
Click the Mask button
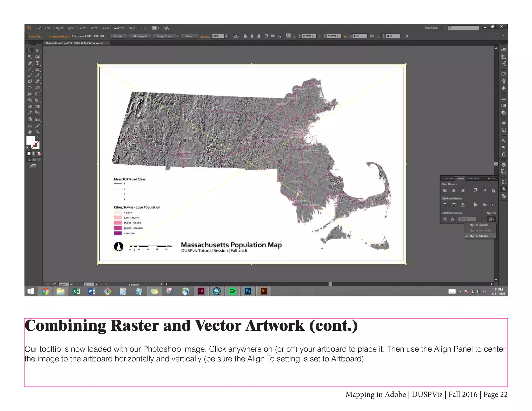pos(189,36)
